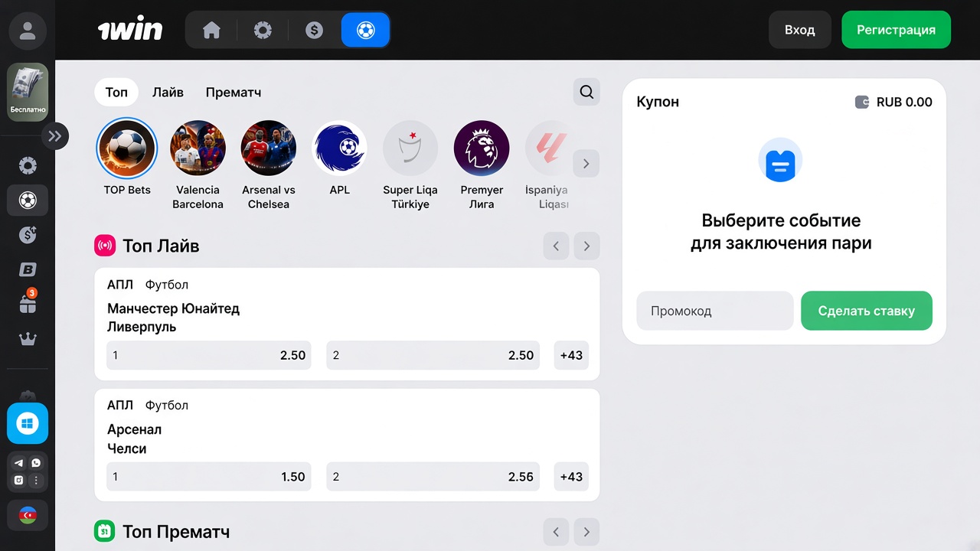Go to previous Топ Прематч events arrow

[x=557, y=532]
